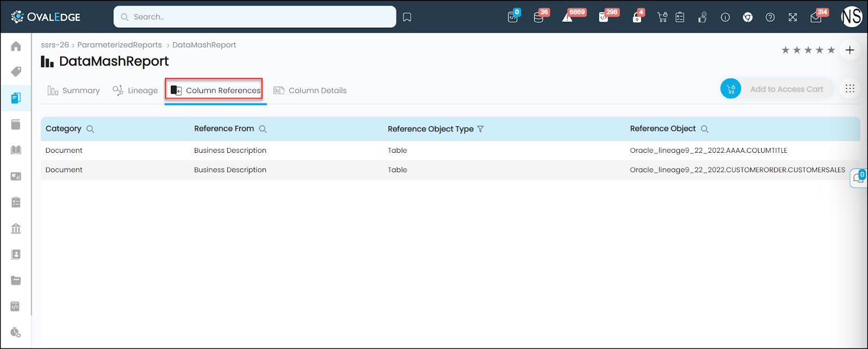868x349 pixels.
Task: Open bookmarks icon beside search bar
Action: pyautogui.click(x=407, y=17)
